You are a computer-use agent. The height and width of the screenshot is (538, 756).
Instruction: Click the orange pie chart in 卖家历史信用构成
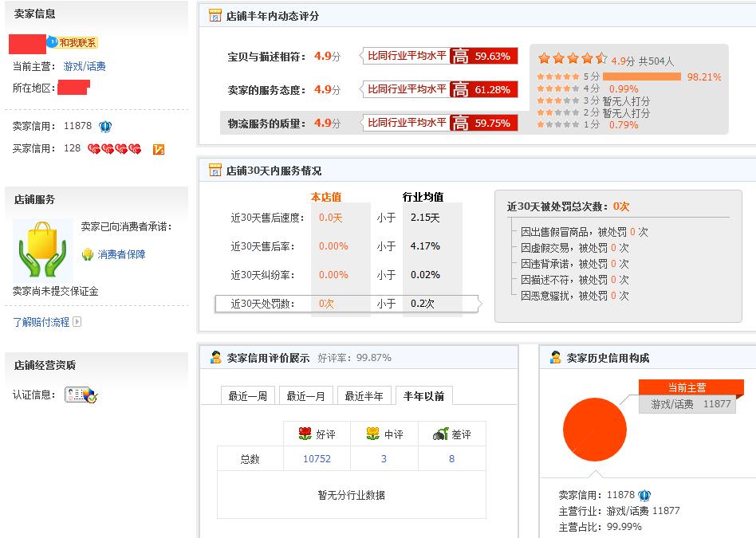[x=594, y=430]
